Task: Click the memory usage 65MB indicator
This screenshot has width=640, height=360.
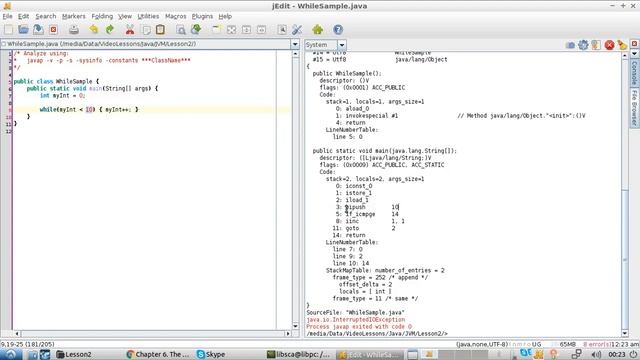Action: (567, 344)
